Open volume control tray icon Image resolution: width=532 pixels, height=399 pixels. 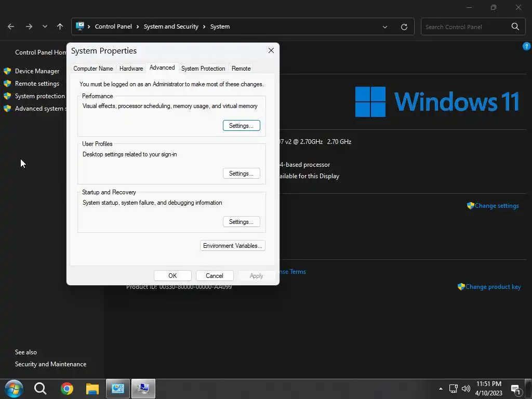click(x=466, y=389)
